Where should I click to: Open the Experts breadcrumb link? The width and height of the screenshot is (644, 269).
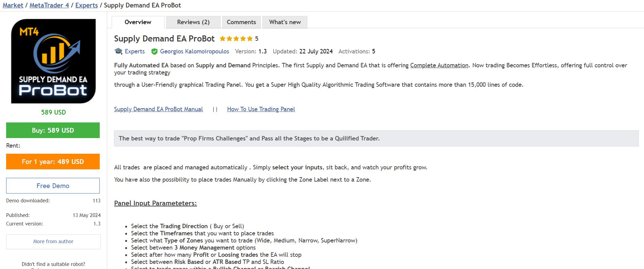pyautogui.click(x=86, y=5)
